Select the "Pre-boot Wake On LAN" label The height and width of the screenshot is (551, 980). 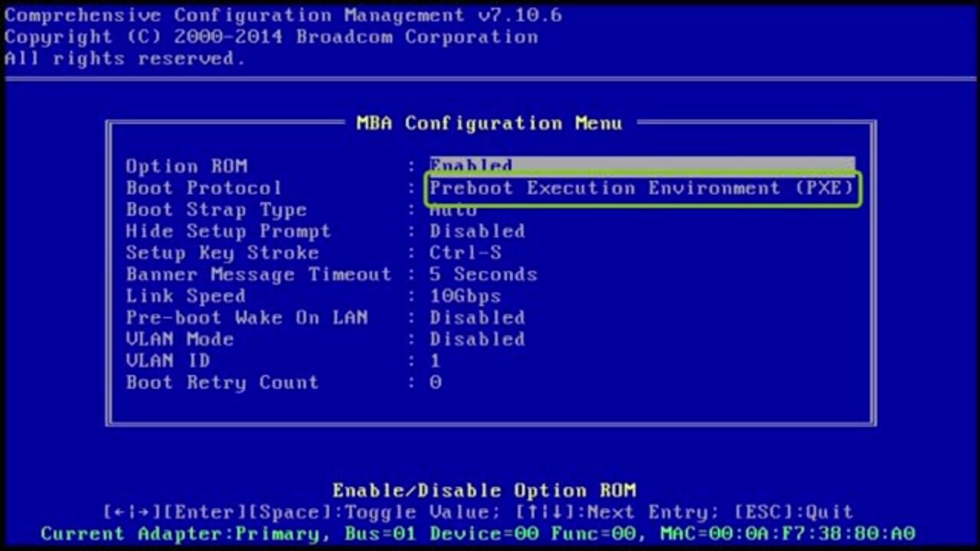click(247, 318)
